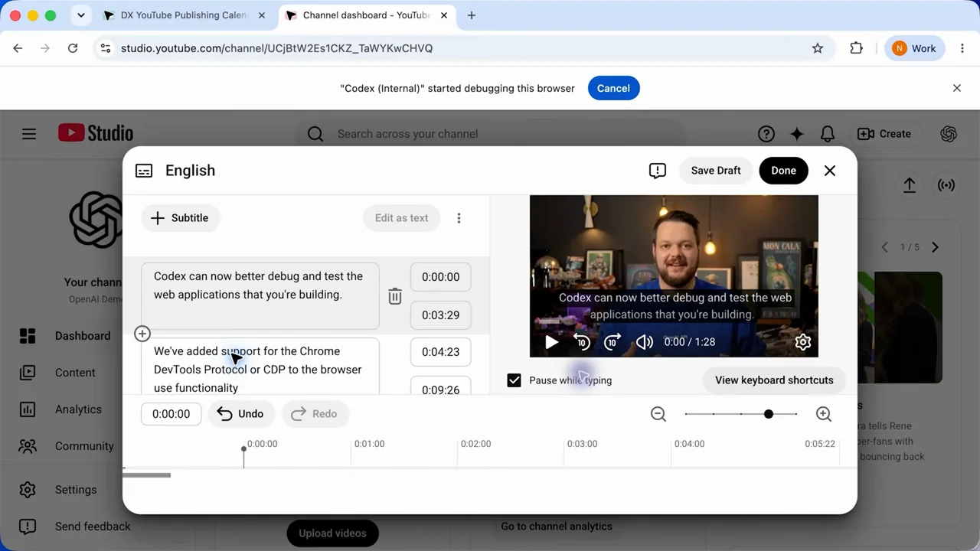Focus the Search across your channel field
Viewport: 980px width, 551px height.
490,134
